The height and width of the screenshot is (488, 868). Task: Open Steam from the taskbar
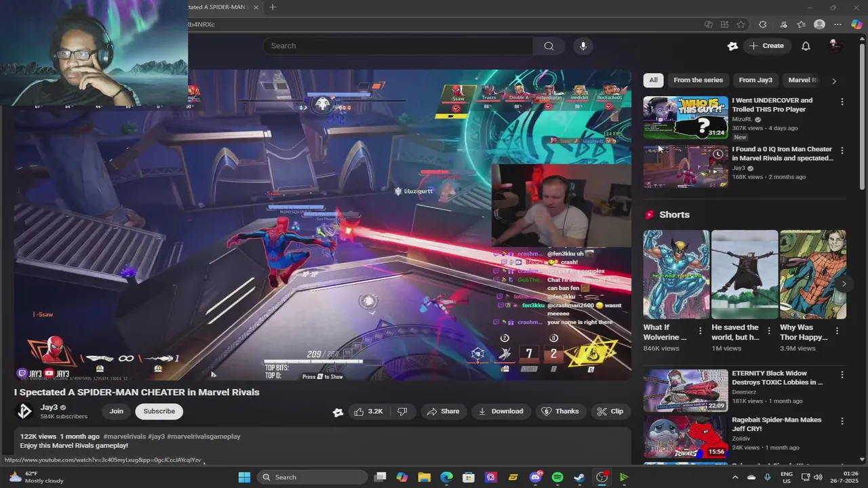[x=580, y=477]
